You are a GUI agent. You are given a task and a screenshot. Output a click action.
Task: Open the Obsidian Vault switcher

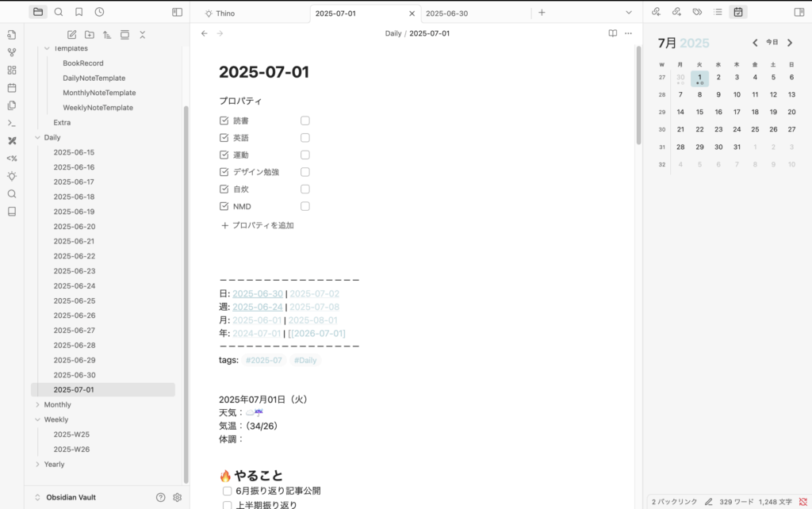click(70, 497)
